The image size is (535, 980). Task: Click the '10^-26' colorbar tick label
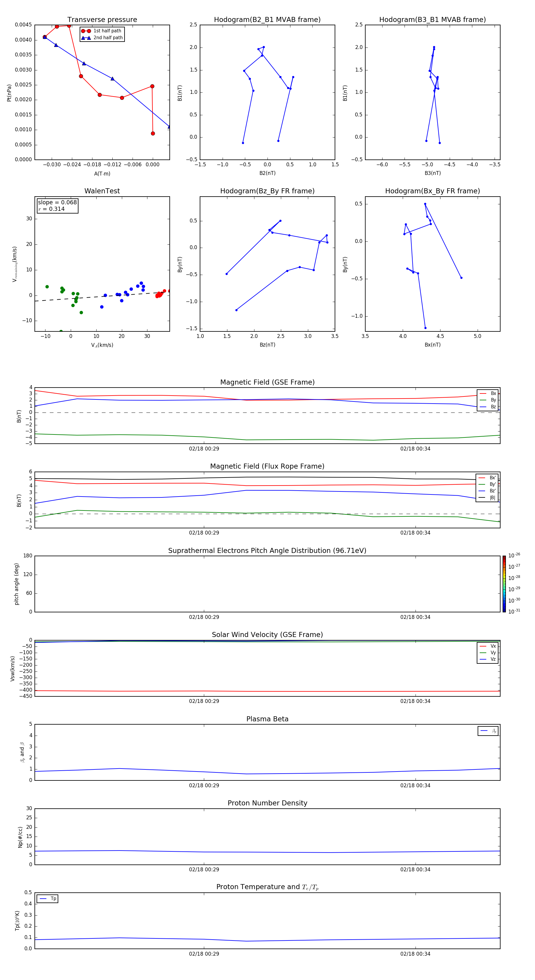(x=514, y=555)
